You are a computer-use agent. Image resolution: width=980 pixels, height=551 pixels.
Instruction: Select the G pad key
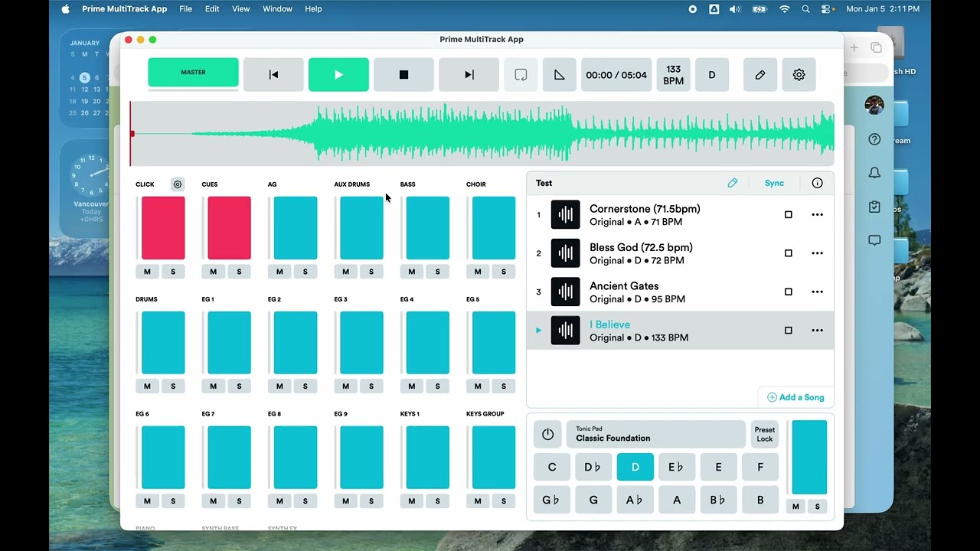(593, 500)
